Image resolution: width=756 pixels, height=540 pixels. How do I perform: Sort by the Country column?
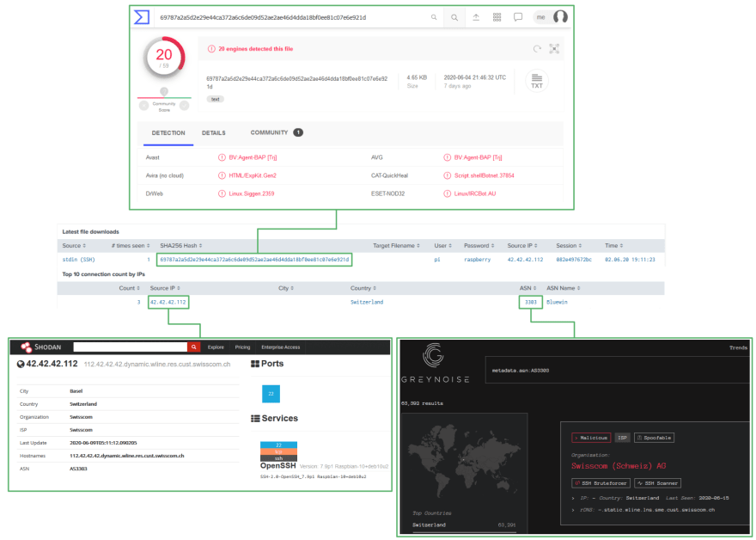[363, 288]
